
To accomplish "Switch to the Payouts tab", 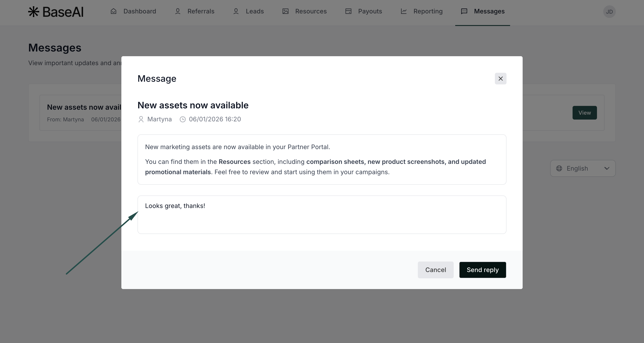I will [370, 11].
